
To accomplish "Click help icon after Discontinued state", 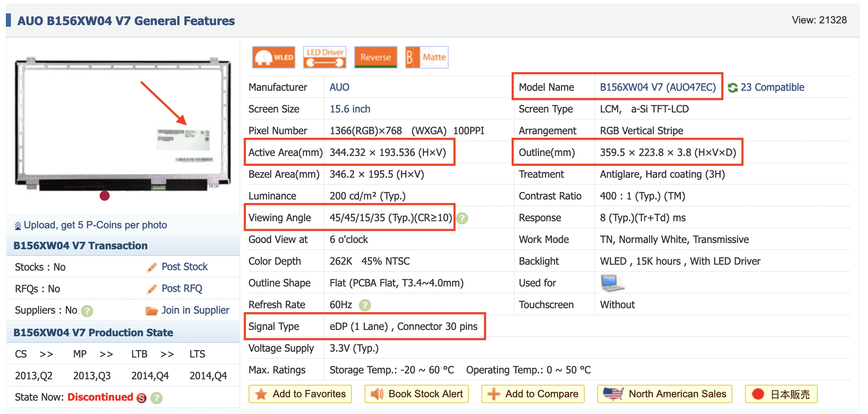I will [157, 398].
